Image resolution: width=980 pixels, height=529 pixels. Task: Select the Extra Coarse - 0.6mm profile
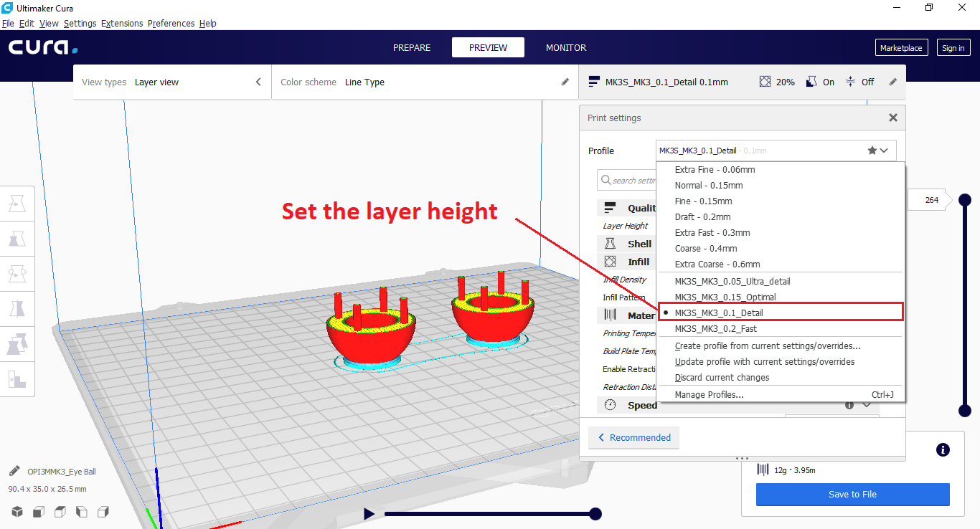click(x=781, y=264)
